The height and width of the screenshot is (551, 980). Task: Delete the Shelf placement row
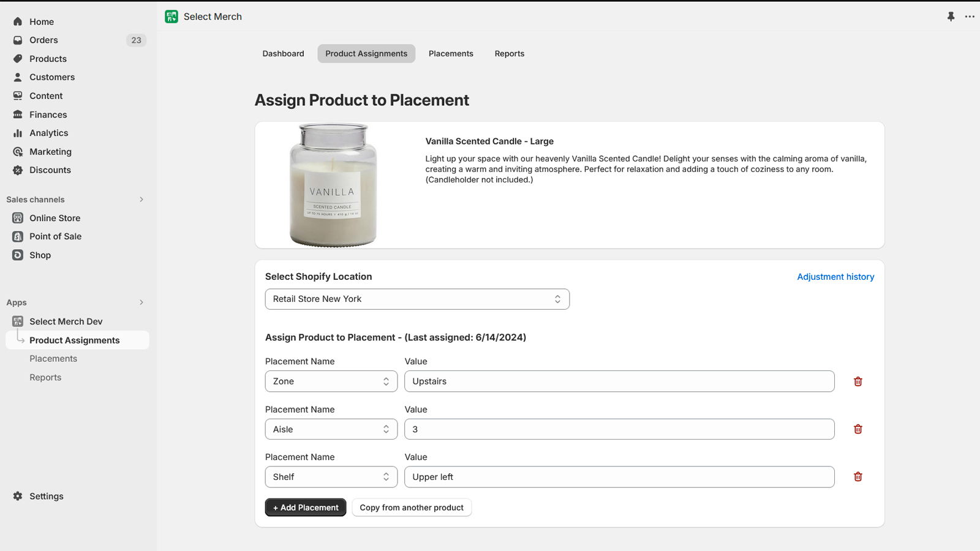tap(858, 477)
